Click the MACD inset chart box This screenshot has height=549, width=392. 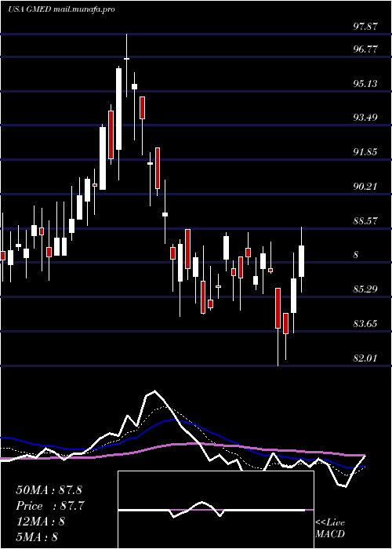pyautogui.click(x=216, y=510)
